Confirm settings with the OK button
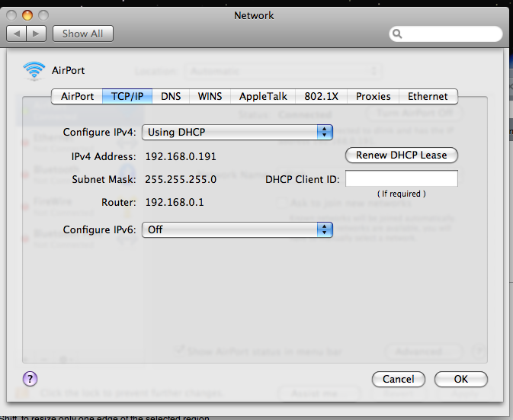This screenshot has height=420, width=513. (x=461, y=379)
